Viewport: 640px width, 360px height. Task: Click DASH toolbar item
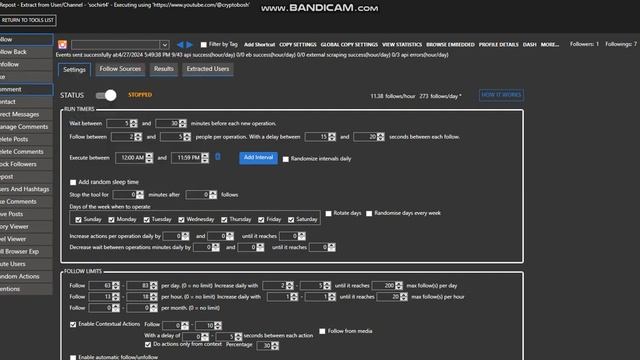tap(530, 44)
